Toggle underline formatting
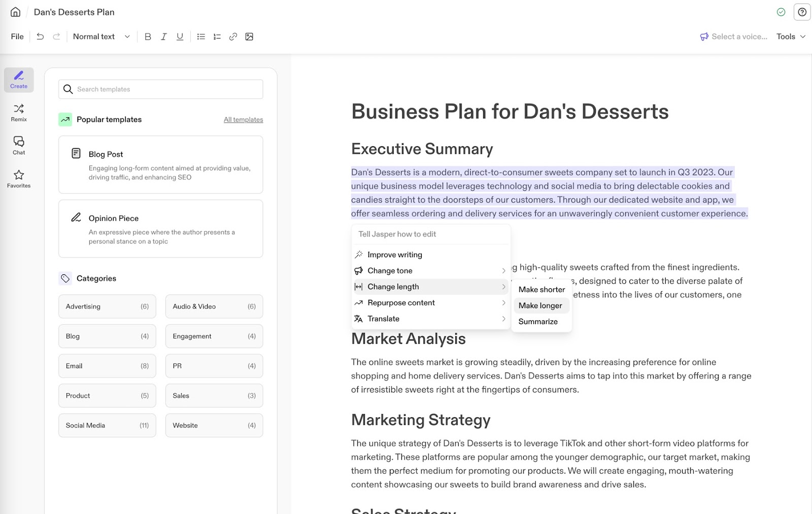The image size is (812, 514). [180, 37]
